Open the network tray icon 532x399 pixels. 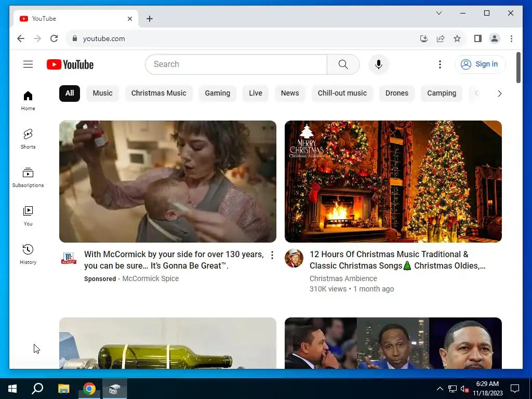click(452, 389)
